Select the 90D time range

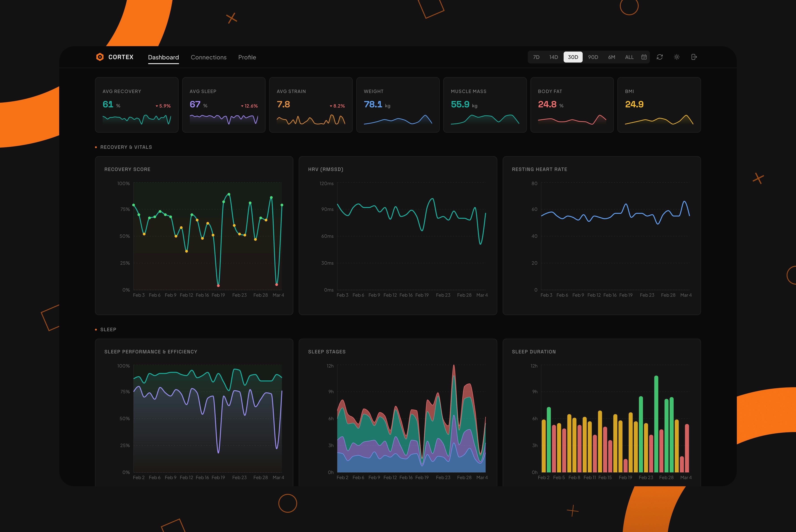593,57
